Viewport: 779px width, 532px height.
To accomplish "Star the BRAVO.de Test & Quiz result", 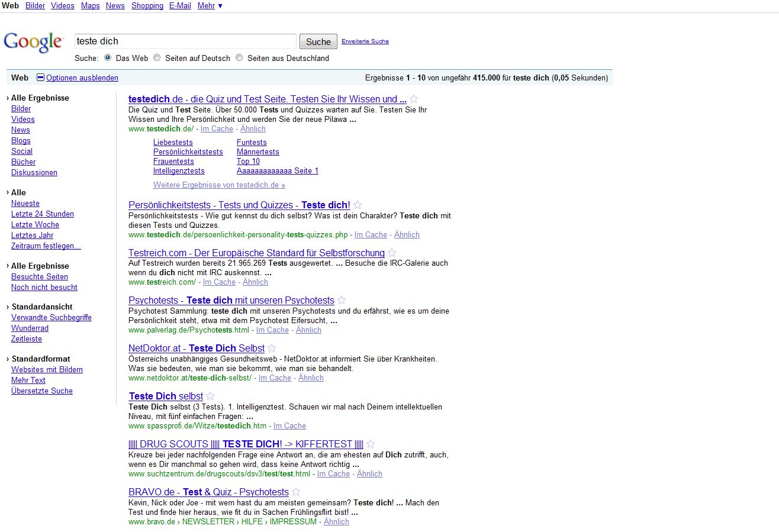I will 296,492.
